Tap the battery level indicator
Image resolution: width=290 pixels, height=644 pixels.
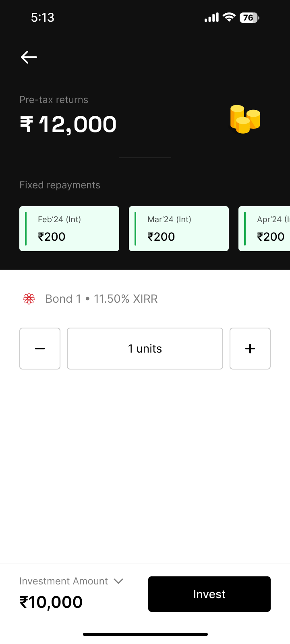tap(249, 18)
